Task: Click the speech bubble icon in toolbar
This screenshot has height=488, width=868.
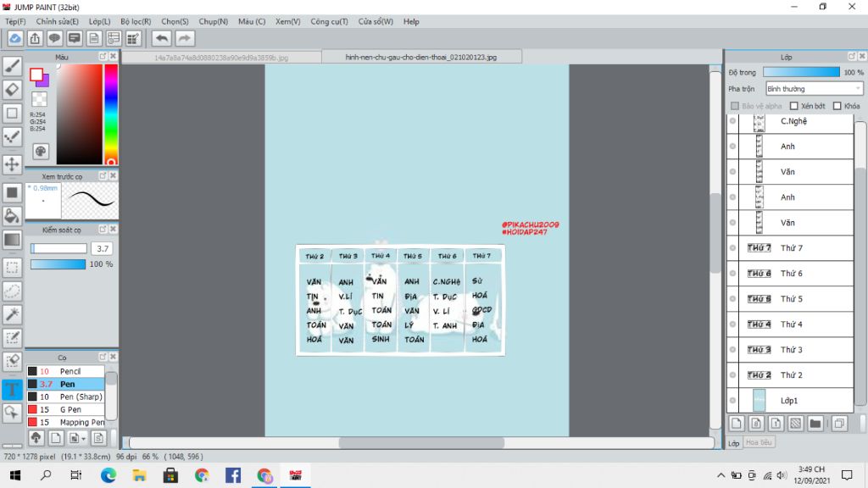Action: point(54,38)
